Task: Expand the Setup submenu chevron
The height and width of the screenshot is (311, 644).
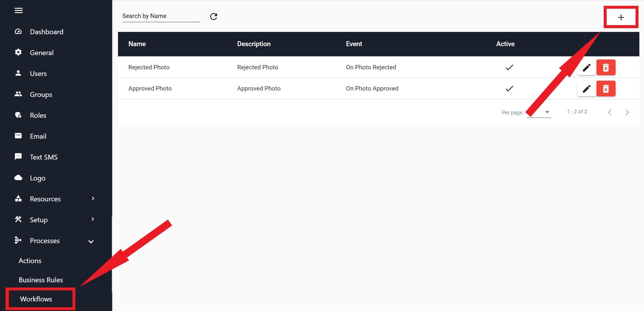Action: click(x=93, y=219)
